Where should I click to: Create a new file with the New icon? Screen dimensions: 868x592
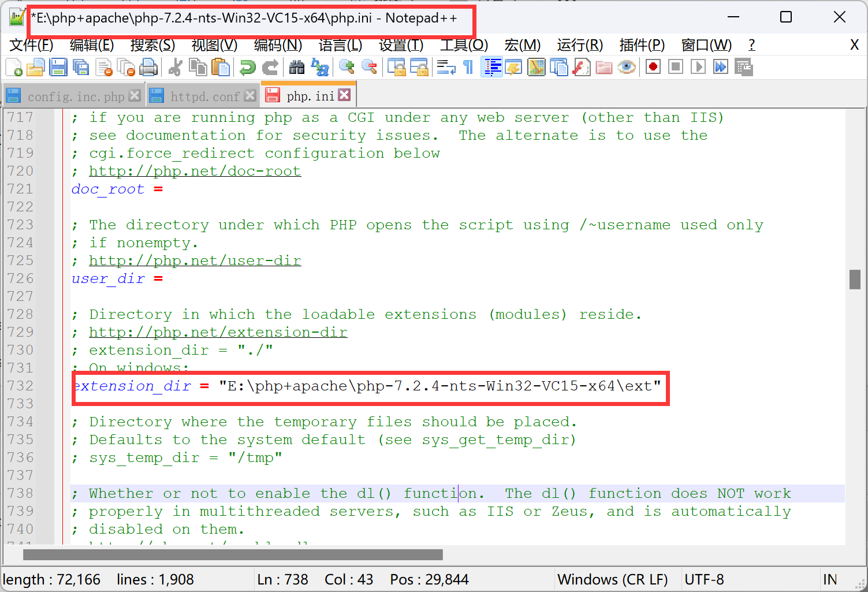tap(14, 68)
